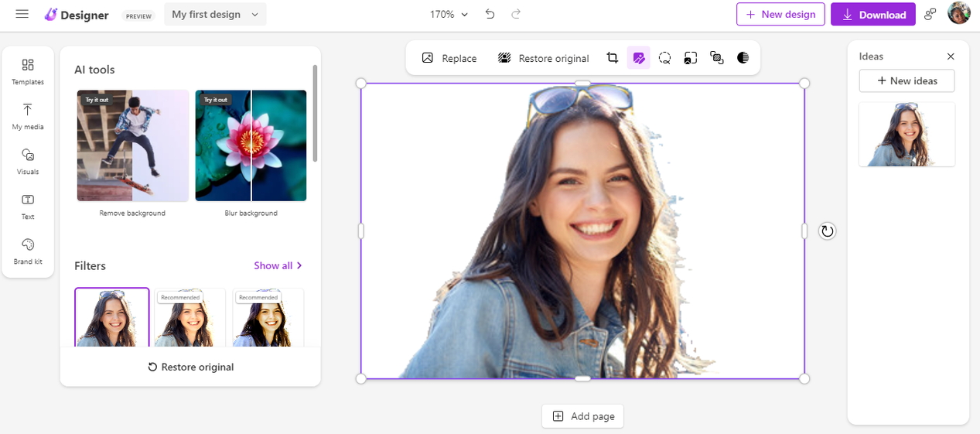Image resolution: width=980 pixels, height=434 pixels.
Task: Click the New design button
Action: 780,14
